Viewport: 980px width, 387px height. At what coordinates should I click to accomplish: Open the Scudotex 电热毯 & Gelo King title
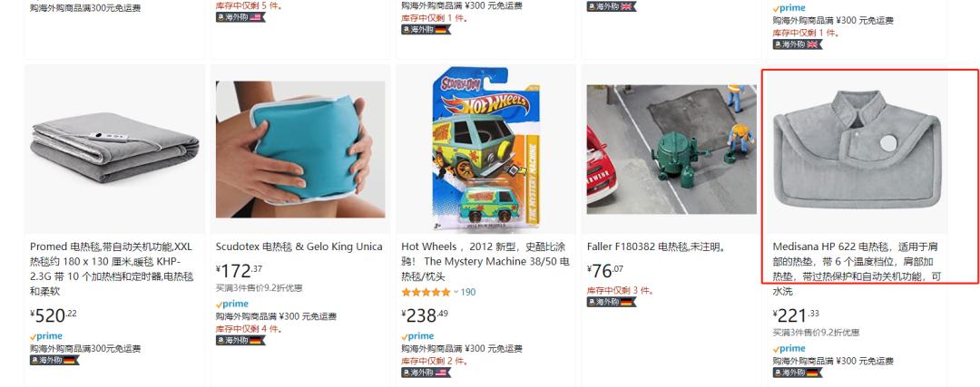point(299,247)
